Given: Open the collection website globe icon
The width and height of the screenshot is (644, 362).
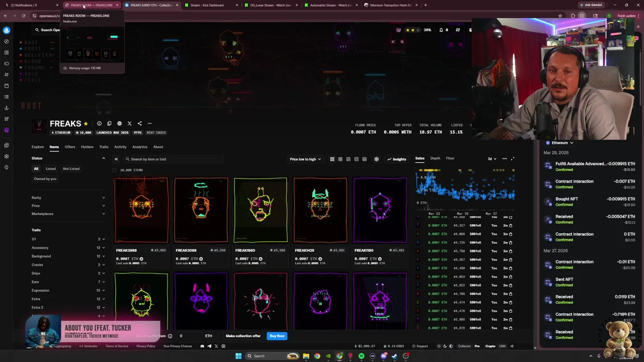Looking at the screenshot, I should pos(119,124).
